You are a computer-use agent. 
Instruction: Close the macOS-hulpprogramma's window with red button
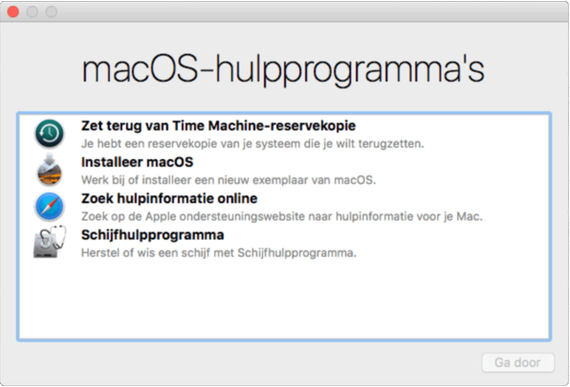tap(13, 12)
